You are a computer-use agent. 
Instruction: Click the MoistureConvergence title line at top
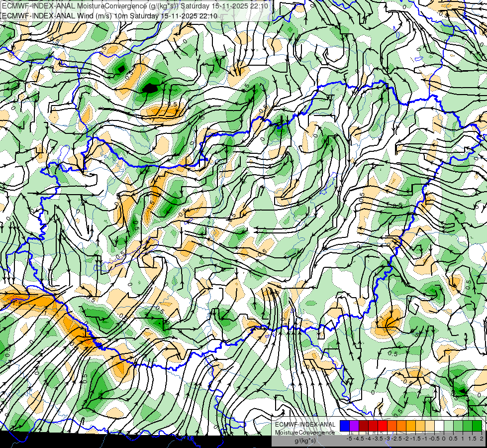click(x=135, y=6)
